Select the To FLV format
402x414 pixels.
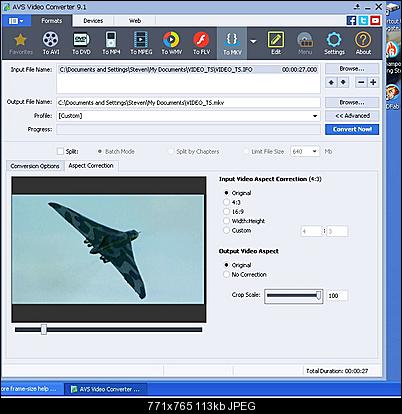(201, 43)
